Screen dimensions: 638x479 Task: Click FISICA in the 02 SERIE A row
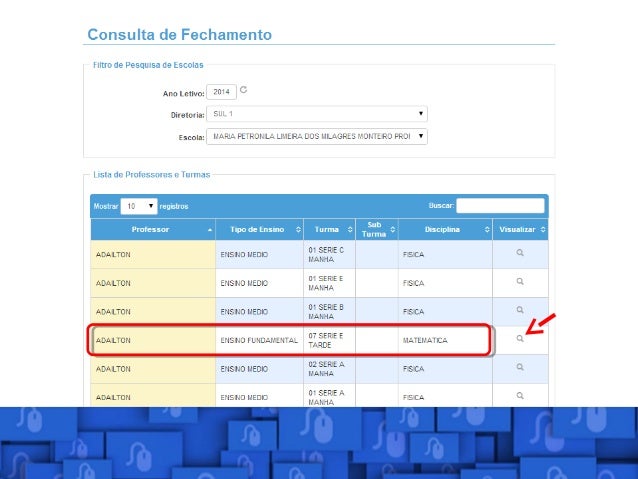pos(413,369)
